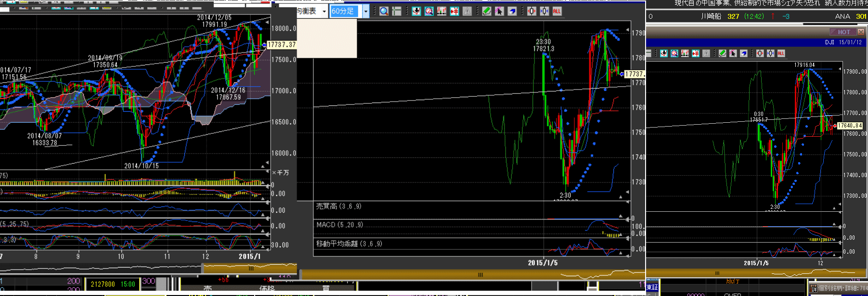868x296 pixels.
Task: Click the expand candle width icon in center toolbar
Action: tap(531, 11)
